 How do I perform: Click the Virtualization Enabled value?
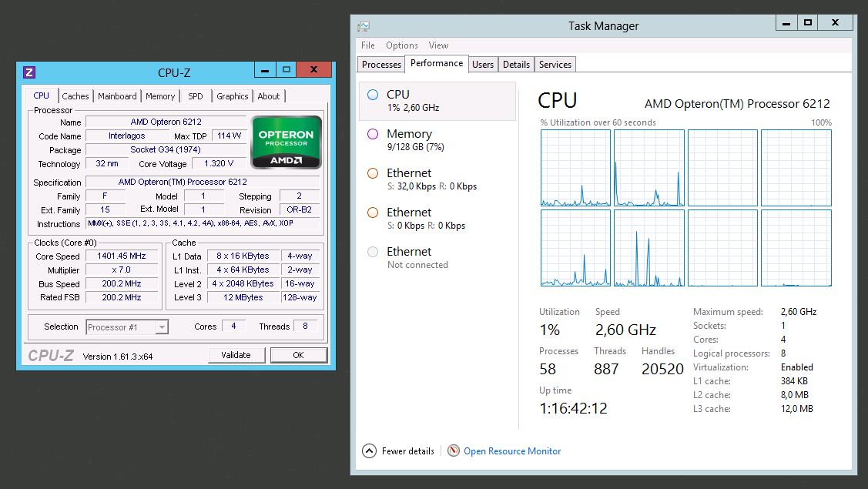click(796, 367)
